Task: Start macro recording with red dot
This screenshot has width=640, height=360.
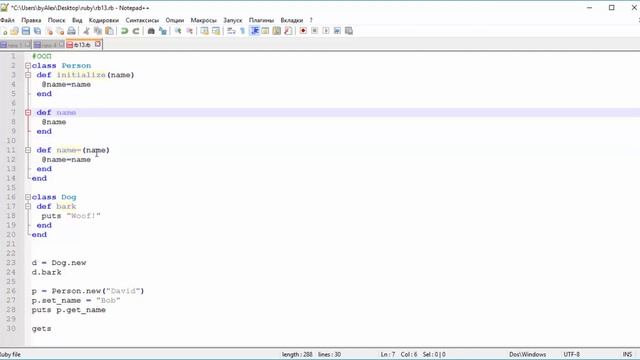Action: coord(303,31)
